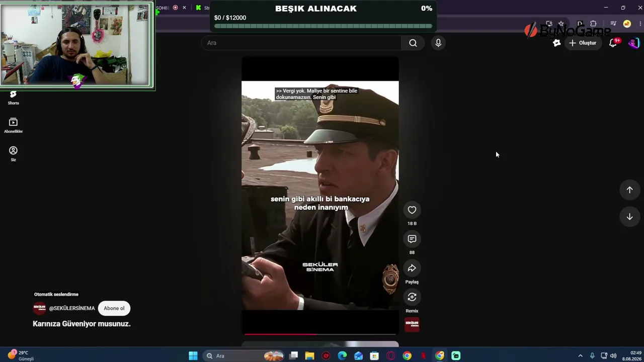This screenshot has width=644, height=362.
Task: Click the system tray microphone icon
Action: tap(592, 356)
